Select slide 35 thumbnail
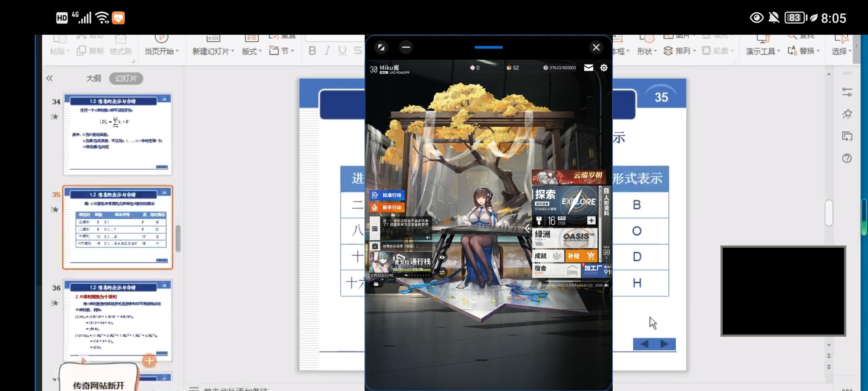868x391 pixels. click(x=118, y=227)
